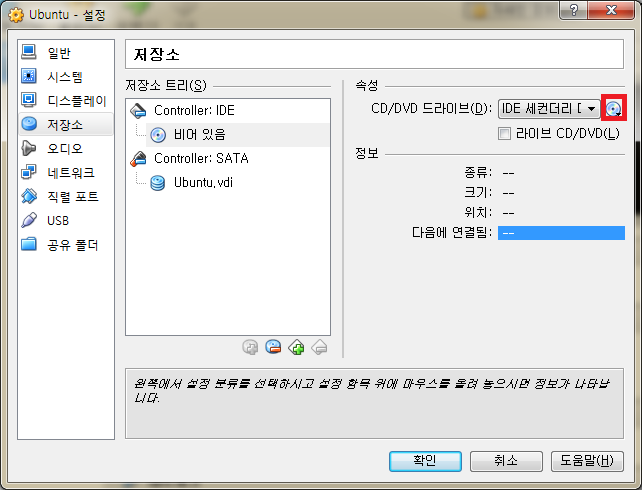Select Controller: IDE in storage tree
This screenshot has height=490, width=642.
coord(194,110)
